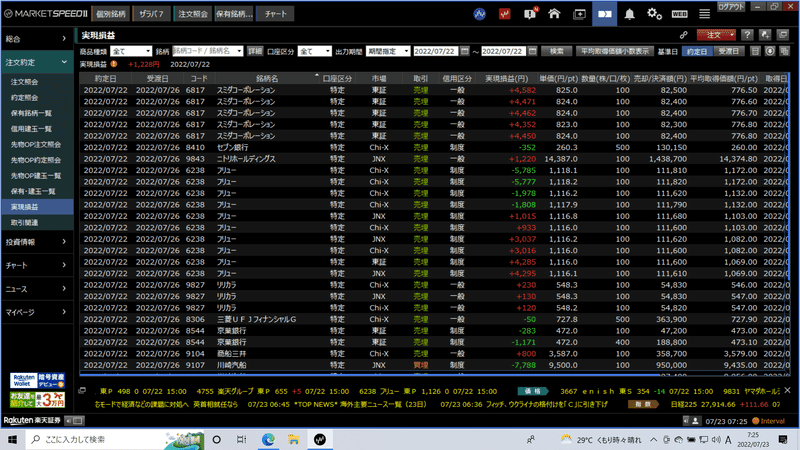Image resolution: width=800 pixels, height=450 pixels.
Task: Switch to the 個別銘柄 tab
Action: [111, 14]
